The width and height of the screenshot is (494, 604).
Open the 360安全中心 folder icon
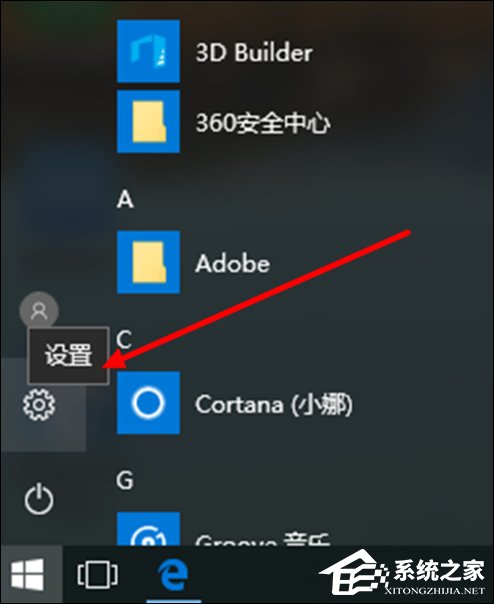click(x=148, y=122)
